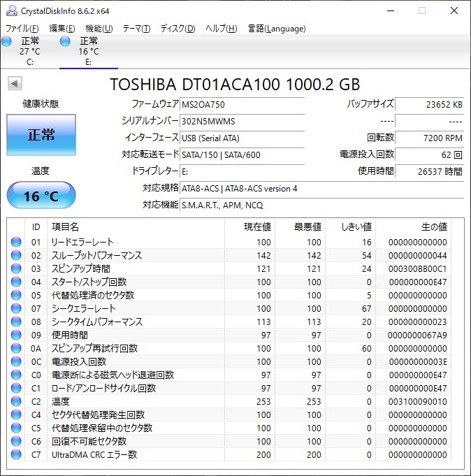This screenshot has width=471, height=476.
Task: Click blue orb for attribute 07 シークエラーレート
Action: 16,308
